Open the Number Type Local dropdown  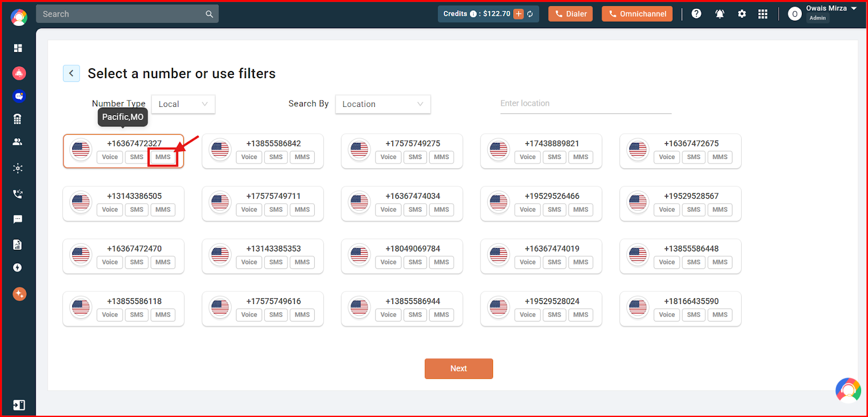(x=183, y=104)
